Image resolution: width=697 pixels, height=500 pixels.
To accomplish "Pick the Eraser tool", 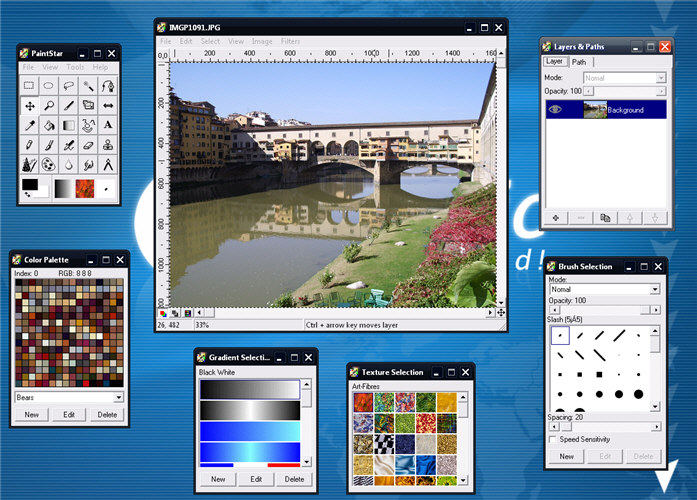I will [x=88, y=145].
